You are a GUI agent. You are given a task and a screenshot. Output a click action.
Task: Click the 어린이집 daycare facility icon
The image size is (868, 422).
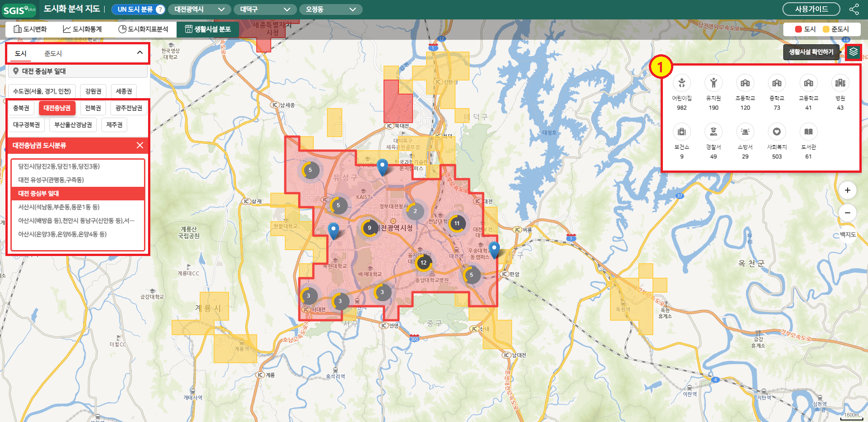681,83
